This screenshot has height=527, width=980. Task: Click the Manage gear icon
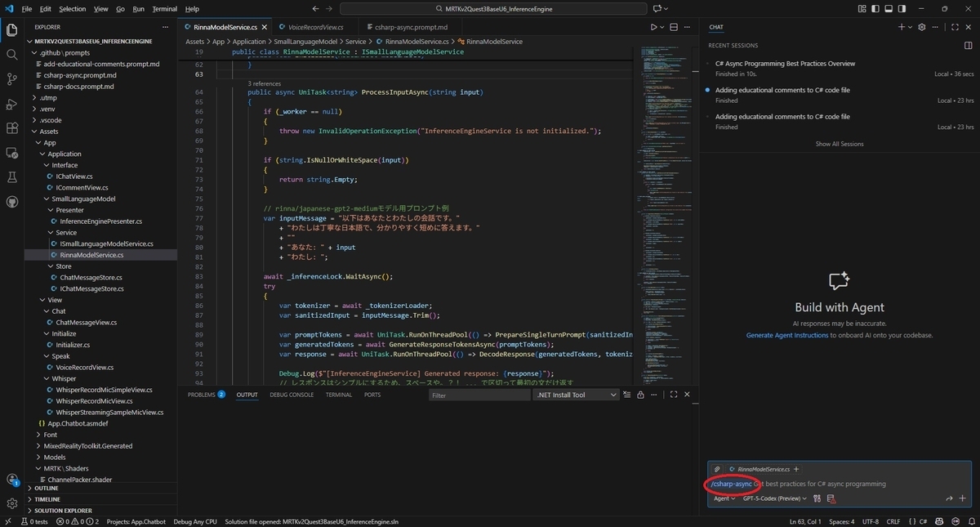tap(11, 503)
